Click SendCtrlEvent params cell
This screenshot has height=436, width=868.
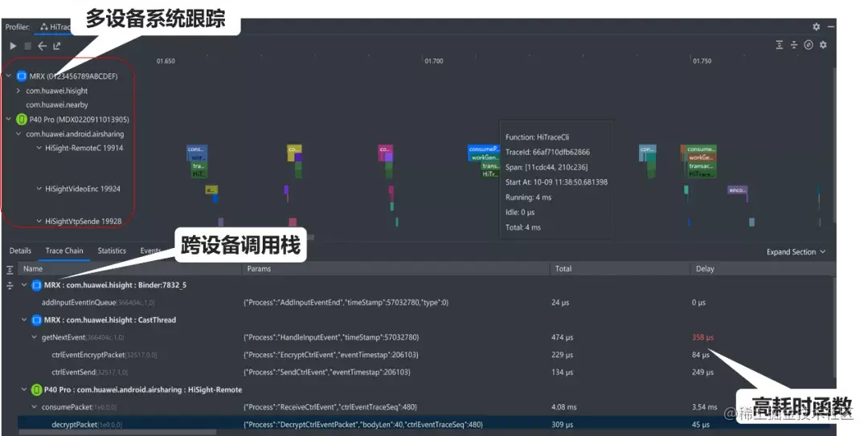pos(327,373)
